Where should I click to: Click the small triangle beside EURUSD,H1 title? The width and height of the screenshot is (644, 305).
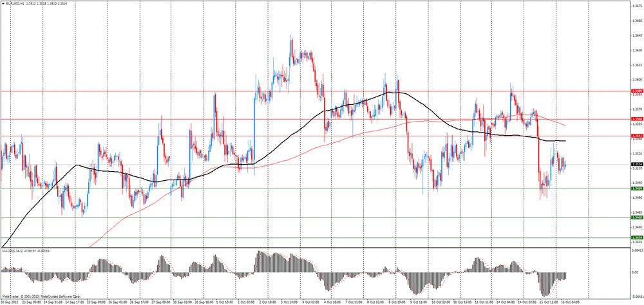click(x=3, y=3)
